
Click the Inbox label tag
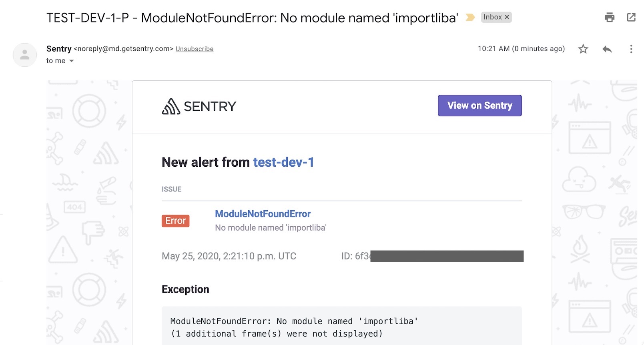(x=492, y=17)
